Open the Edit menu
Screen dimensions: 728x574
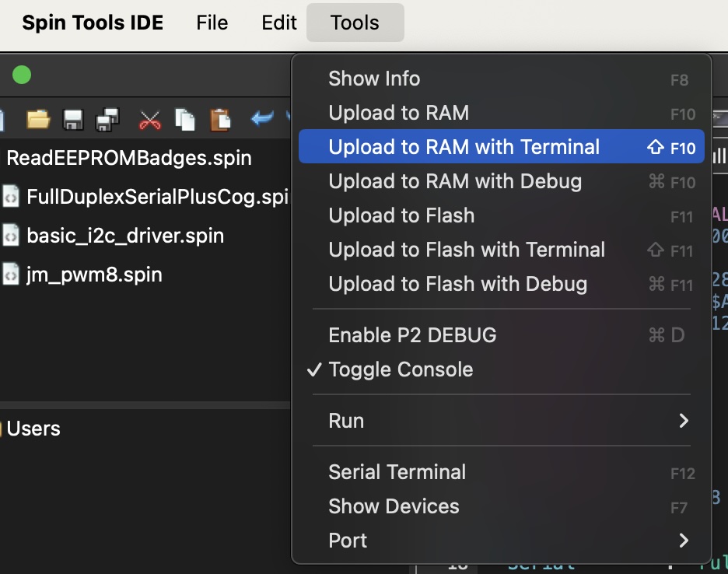pyautogui.click(x=279, y=23)
